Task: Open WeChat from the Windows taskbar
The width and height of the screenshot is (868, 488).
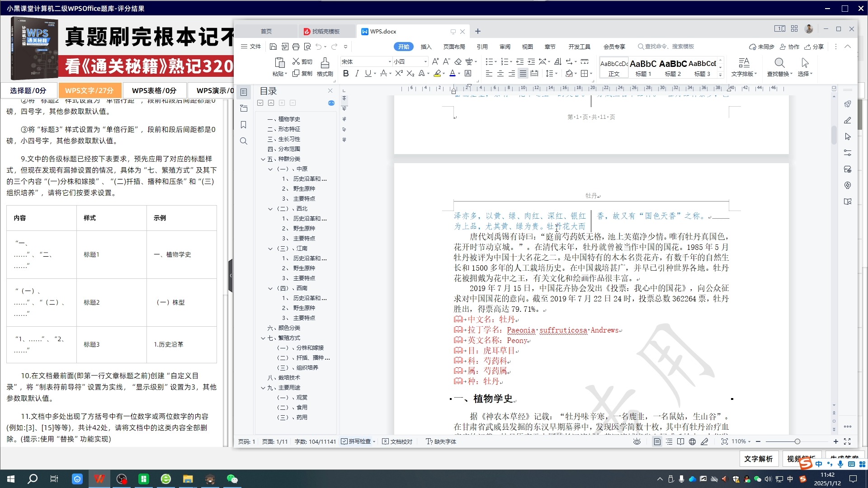Action: [x=232, y=479]
